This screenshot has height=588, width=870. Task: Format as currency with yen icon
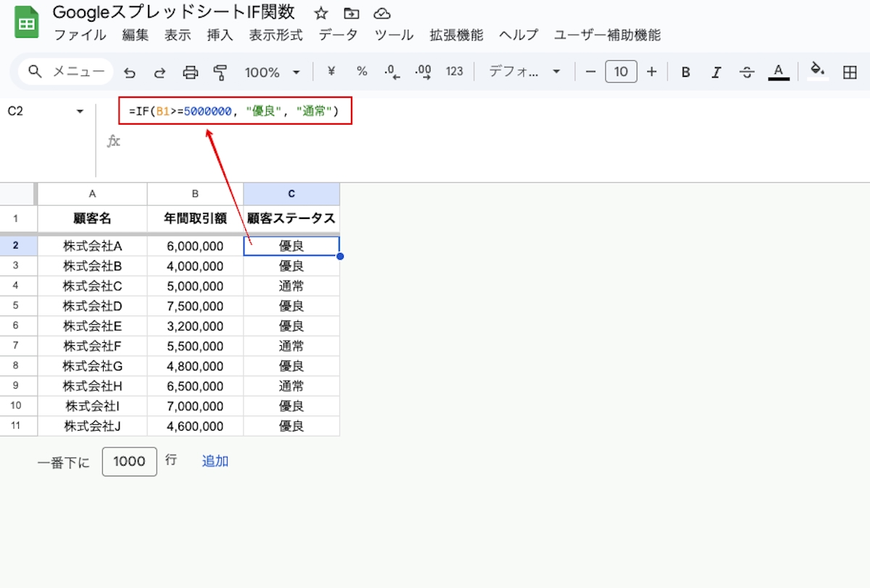pos(332,71)
